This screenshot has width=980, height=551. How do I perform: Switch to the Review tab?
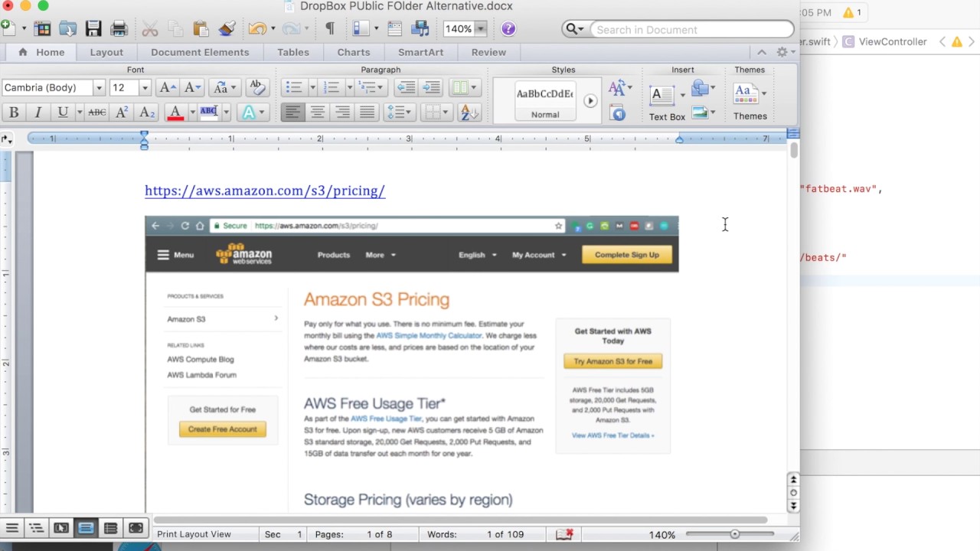point(488,52)
